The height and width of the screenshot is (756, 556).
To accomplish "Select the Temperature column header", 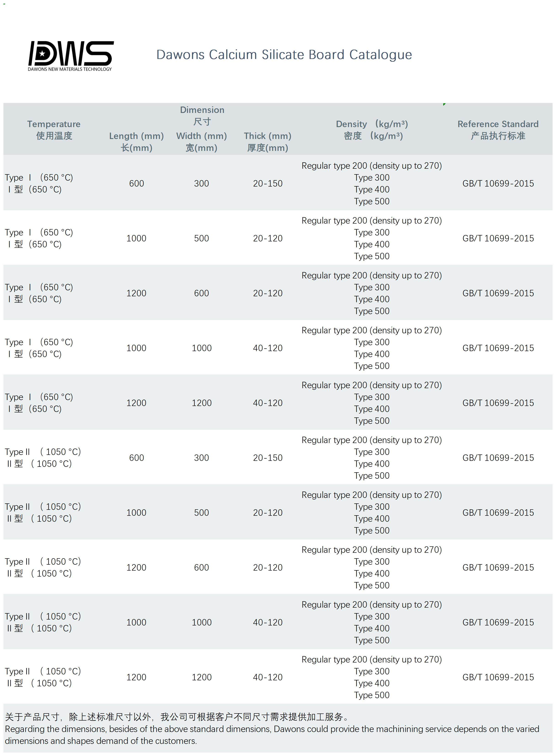I will coord(54,130).
